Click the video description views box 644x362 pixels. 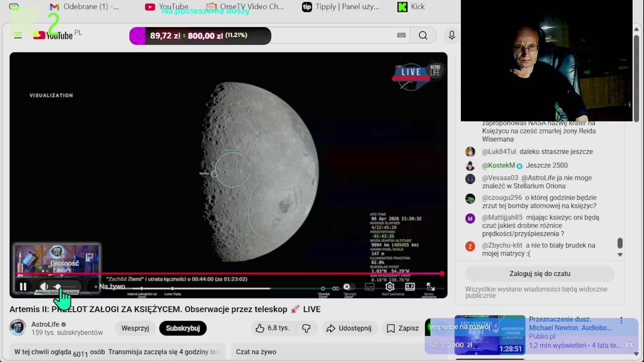point(117,352)
